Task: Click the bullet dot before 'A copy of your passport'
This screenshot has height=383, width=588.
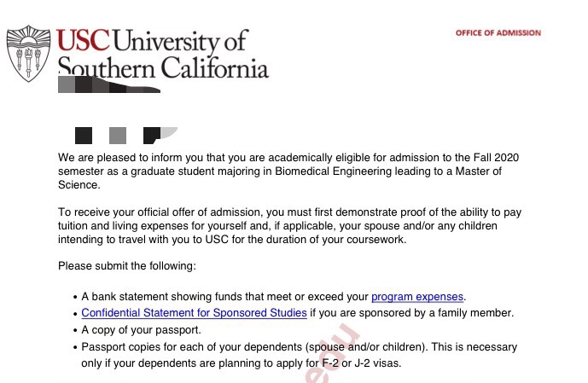Action: tap(73, 329)
